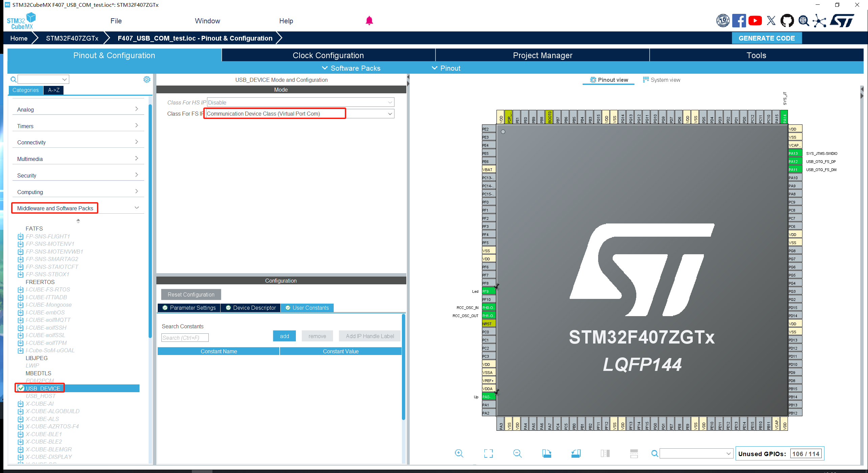The width and height of the screenshot is (868, 473).
Task: Click the settings gear in categories panel
Action: 147,79
